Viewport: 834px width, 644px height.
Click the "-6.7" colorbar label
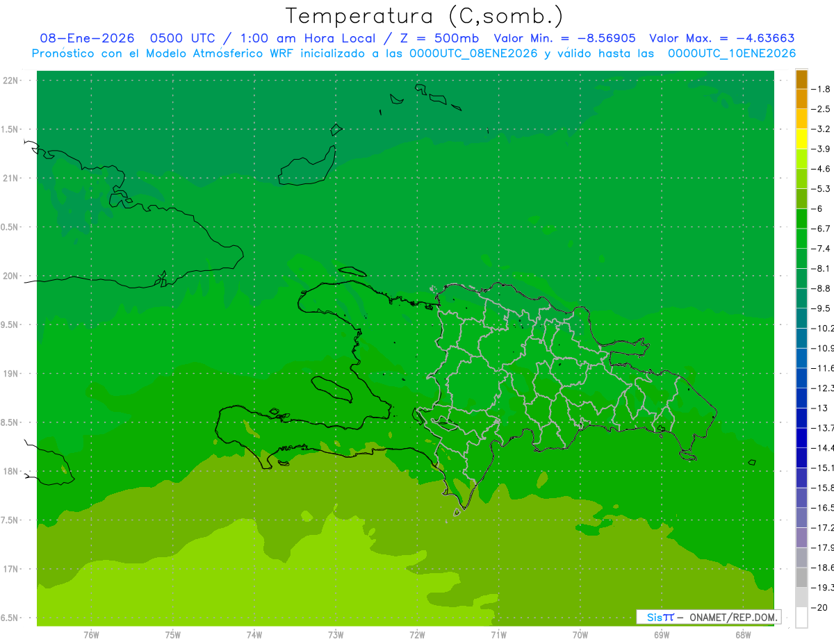[x=821, y=229]
